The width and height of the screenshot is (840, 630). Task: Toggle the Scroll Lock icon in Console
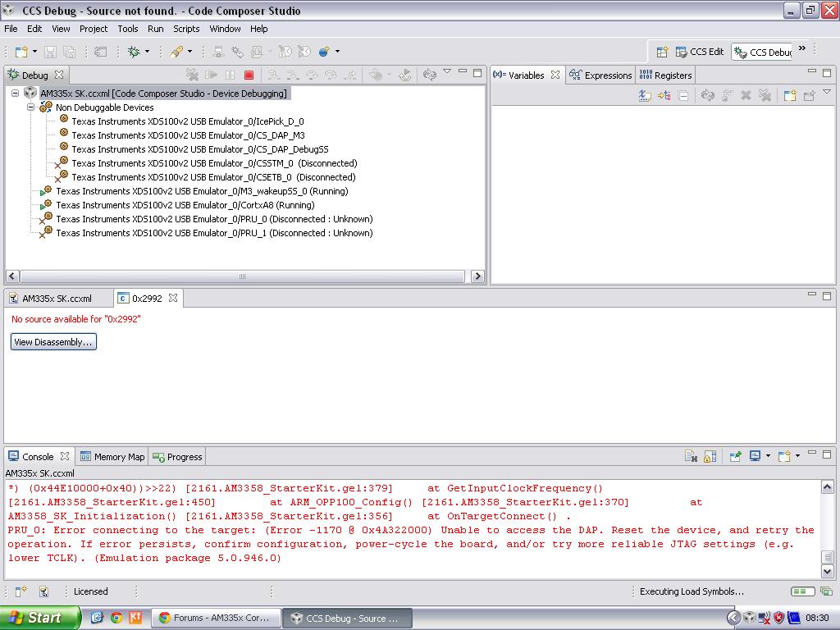tap(710, 456)
